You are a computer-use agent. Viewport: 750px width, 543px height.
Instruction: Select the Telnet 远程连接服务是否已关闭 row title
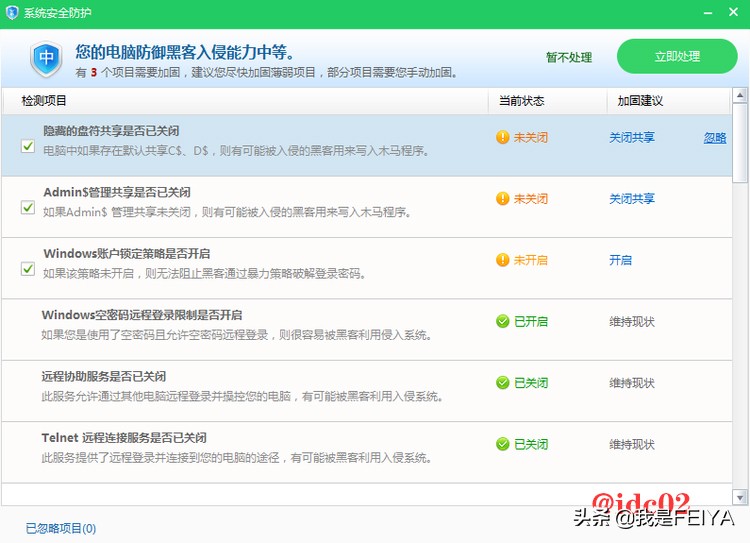(124, 438)
